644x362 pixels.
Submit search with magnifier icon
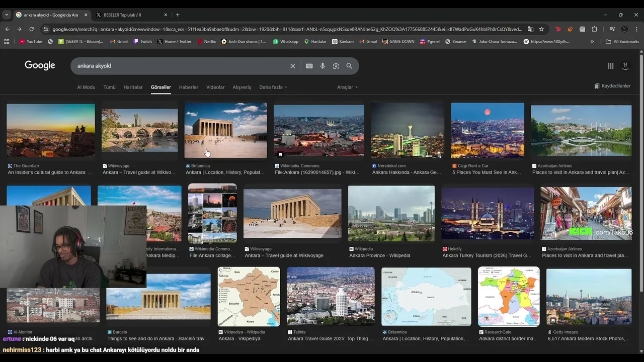[349, 66]
